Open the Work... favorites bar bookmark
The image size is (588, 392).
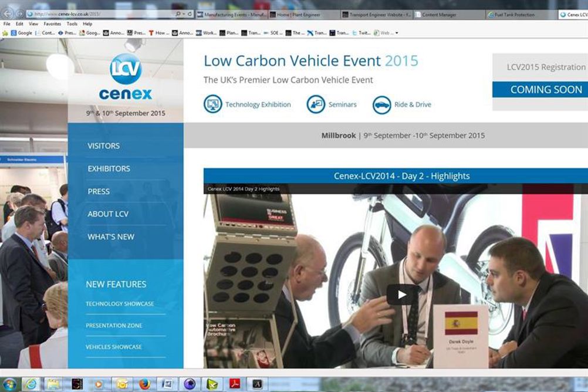coord(206,33)
